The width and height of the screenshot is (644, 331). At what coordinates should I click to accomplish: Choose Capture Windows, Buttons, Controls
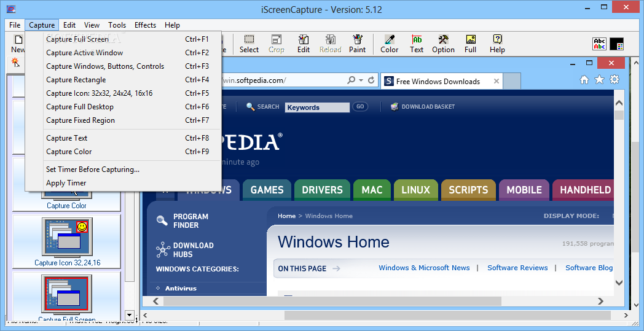(124, 66)
